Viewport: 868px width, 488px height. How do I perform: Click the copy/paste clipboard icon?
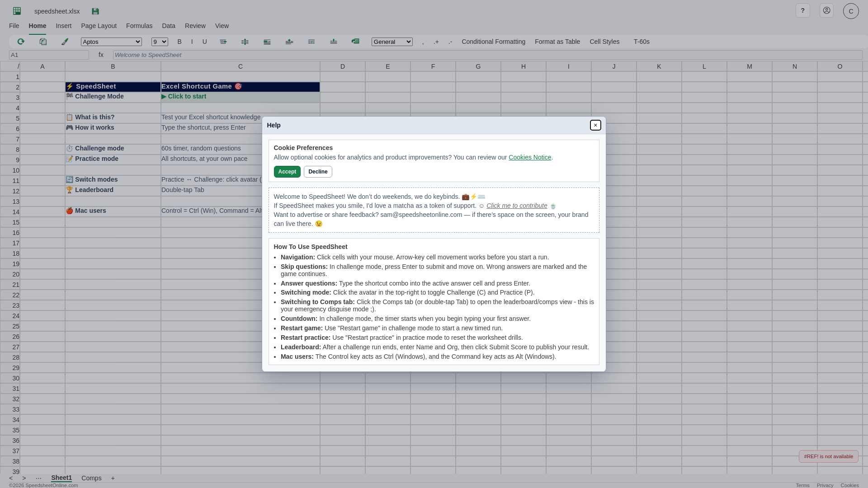tap(43, 42)
